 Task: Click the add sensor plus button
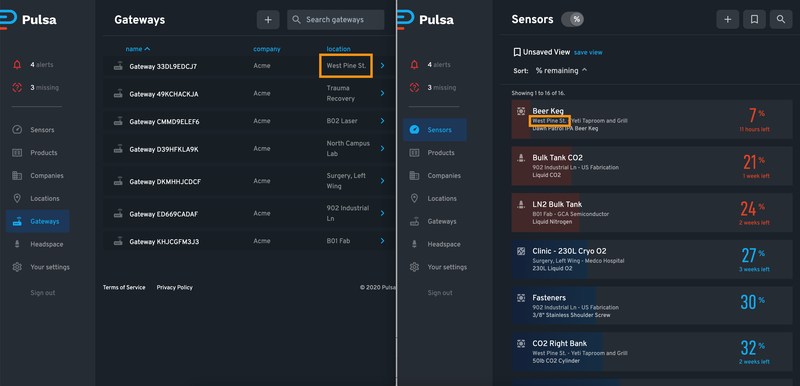pos(728,19)
